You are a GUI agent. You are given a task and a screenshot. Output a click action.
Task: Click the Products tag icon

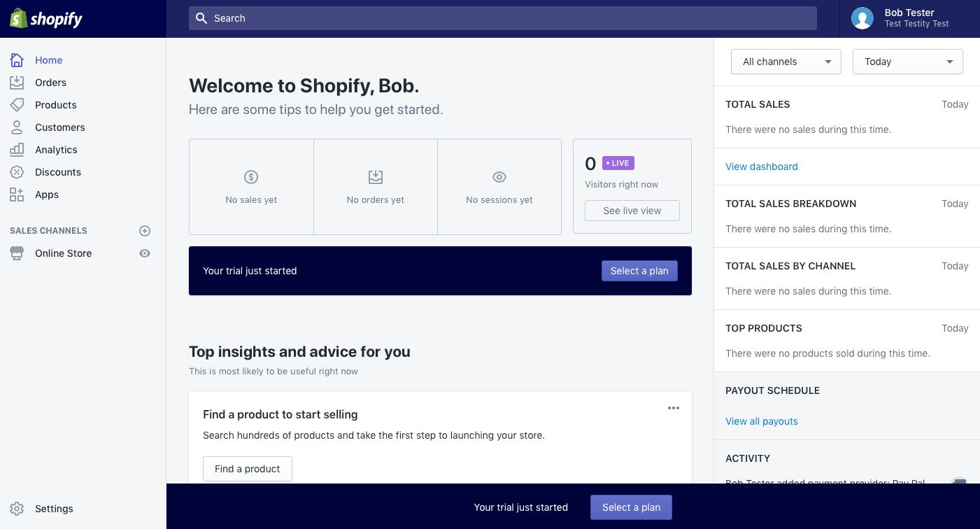pos(17,105)
